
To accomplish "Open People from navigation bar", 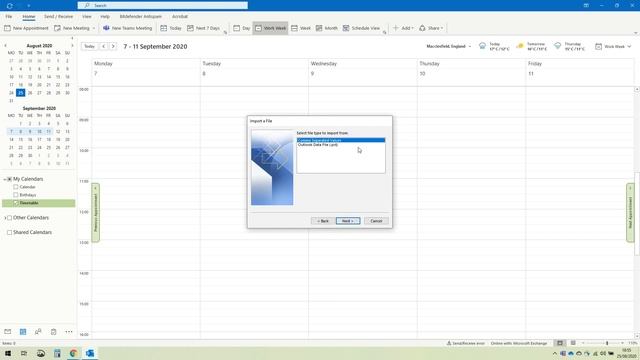I will [38, 332].
